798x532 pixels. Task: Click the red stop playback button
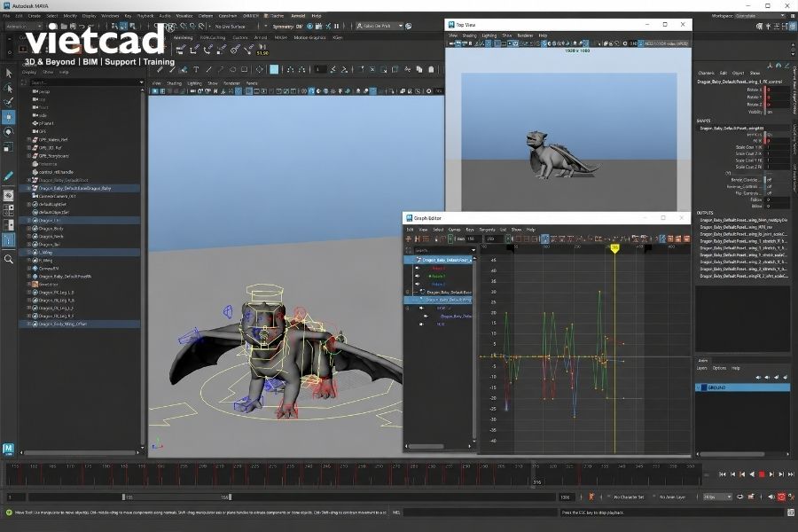[x=762, y=474]
